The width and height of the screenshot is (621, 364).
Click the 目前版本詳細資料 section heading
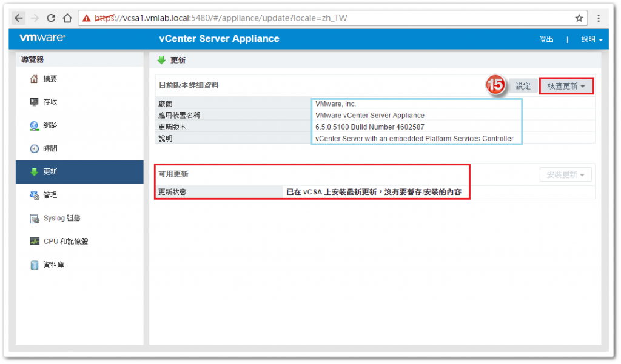(x=189, y=85)
